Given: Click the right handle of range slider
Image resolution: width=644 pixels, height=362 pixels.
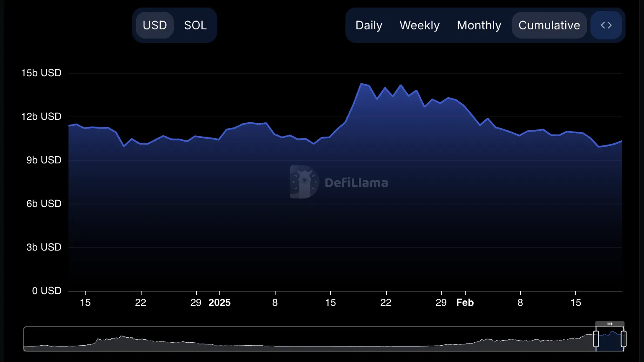Looking at the screenshot, I should (623, 339).
